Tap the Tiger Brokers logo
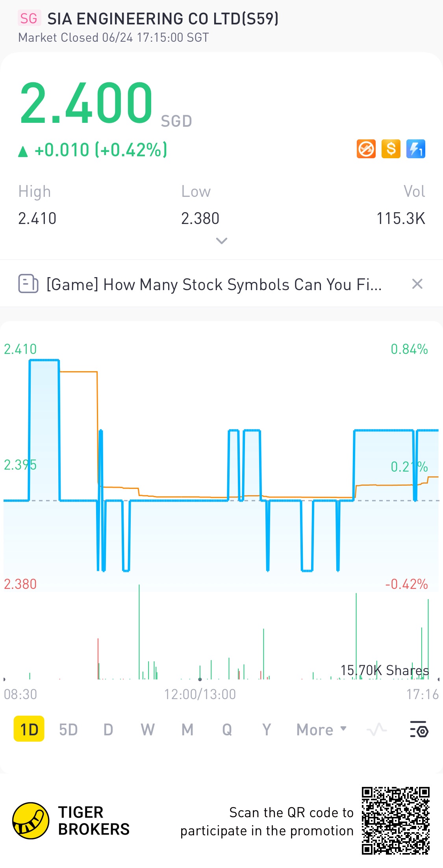443x868 pixels. 31,821
